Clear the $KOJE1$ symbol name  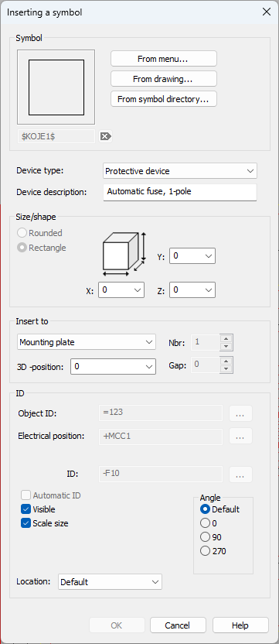[x=105, y=136]
